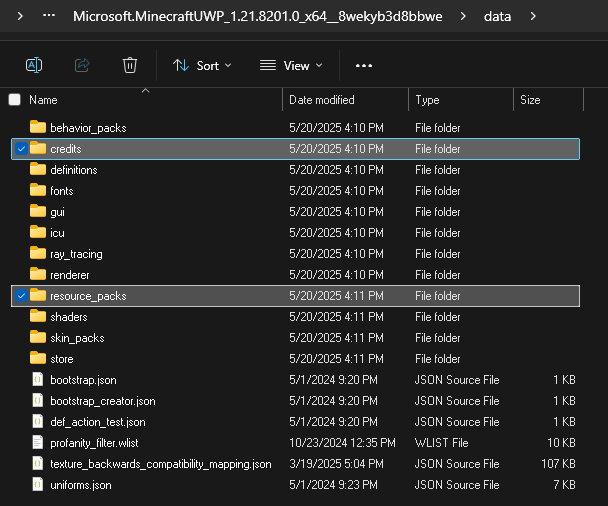This screenshot has width=608, height=506.
Task: Click the Microsoft.MinecraftUWP breadcrumb segment
Action: click(x=257, y=16)
